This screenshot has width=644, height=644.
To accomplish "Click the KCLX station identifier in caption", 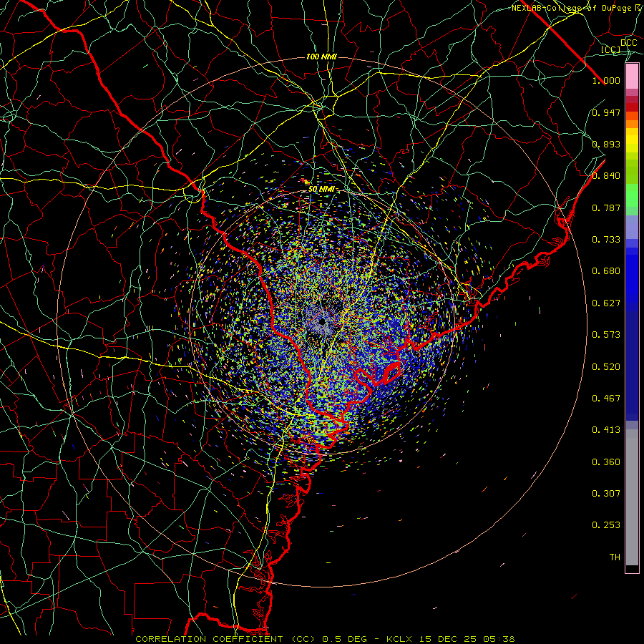I will (401, 639).
